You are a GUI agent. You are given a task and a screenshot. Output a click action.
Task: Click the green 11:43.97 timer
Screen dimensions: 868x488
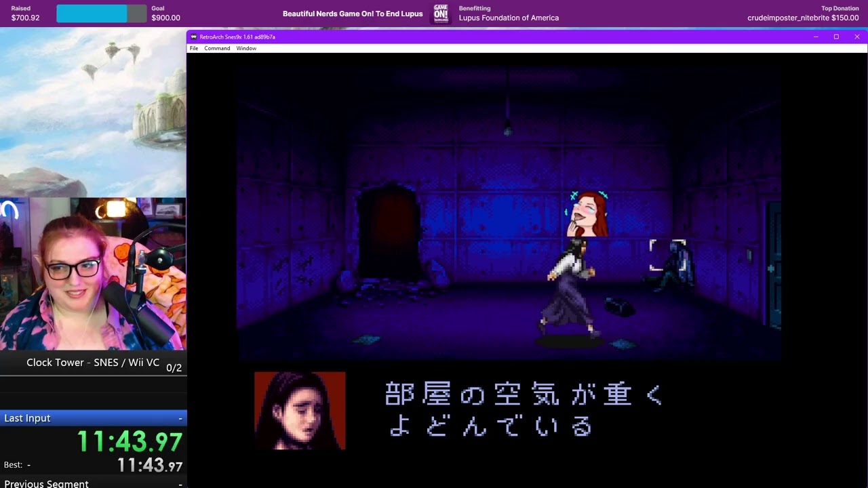130,442
